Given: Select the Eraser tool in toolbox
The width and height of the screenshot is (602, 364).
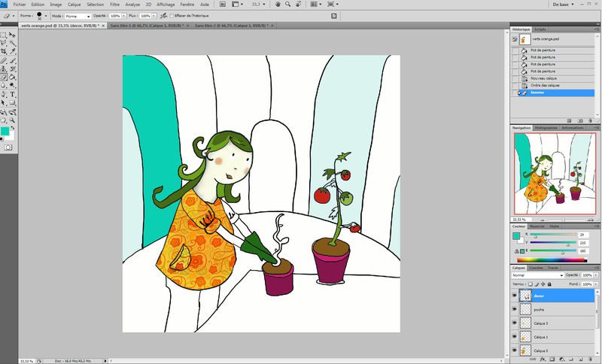Looking at the screenshot, I should click(x=4, y=77).
